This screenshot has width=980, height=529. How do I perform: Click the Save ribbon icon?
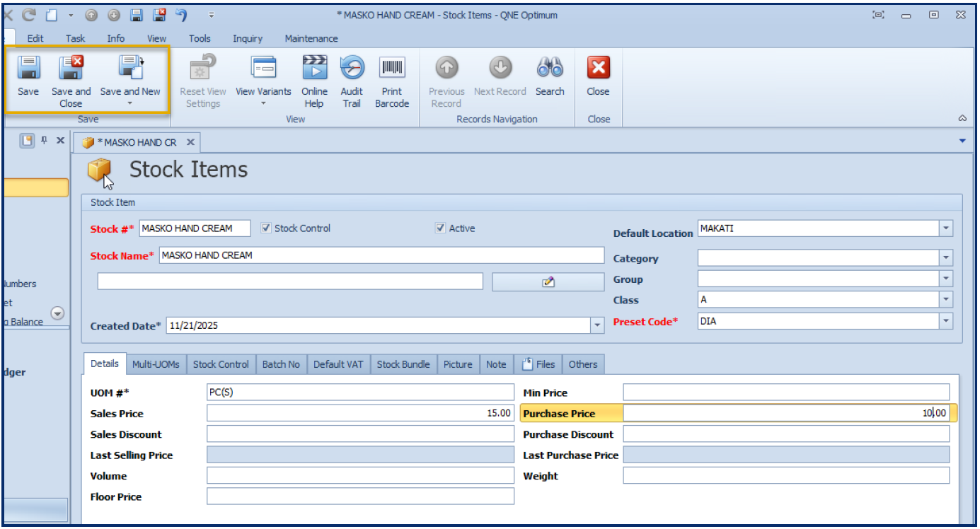coord(28,68)
